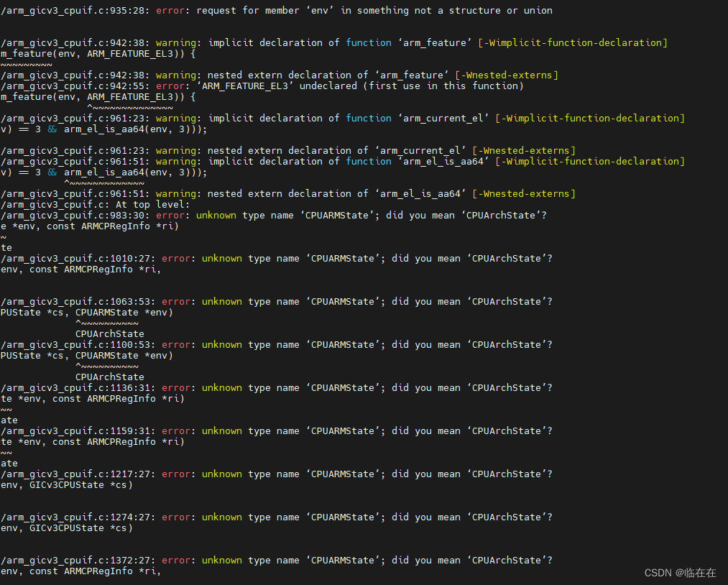The image size is (728, 585).
Task: Click the '@临在在' username text
Action: click(x=694, y=573)
